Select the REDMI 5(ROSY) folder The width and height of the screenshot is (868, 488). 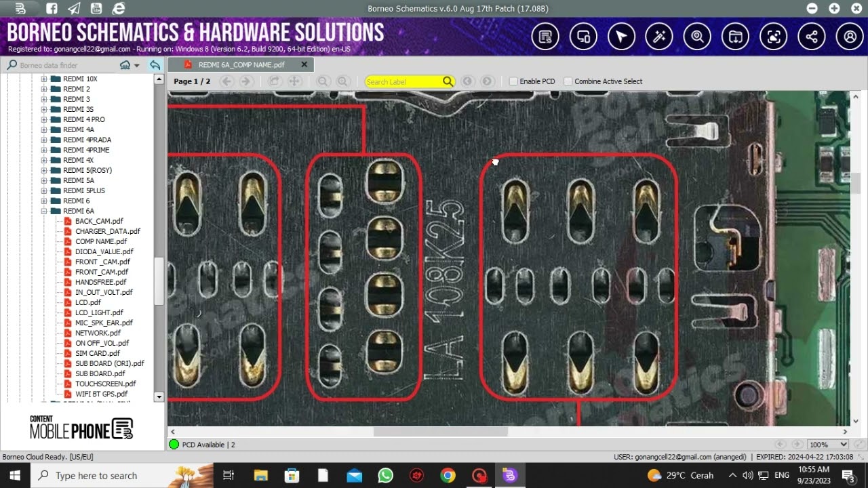87,170
